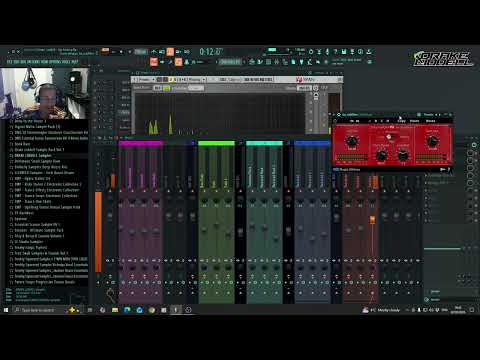Click the Mostly cloudy weather widget
This screenshot has width=480, height=360.
381,310
